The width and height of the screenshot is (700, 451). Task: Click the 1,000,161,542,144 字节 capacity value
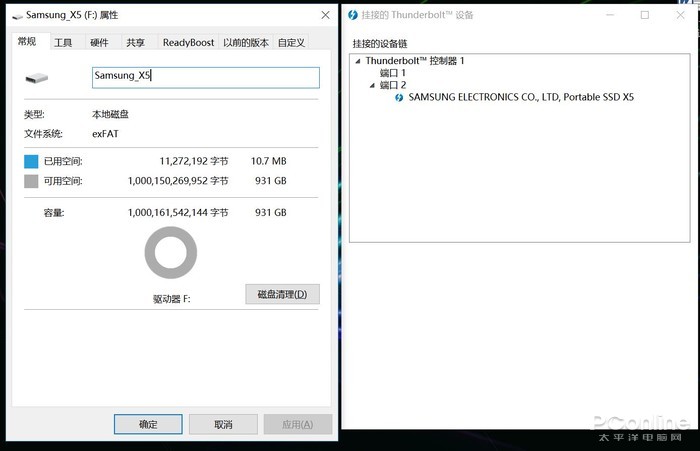[x=178, y=213]
